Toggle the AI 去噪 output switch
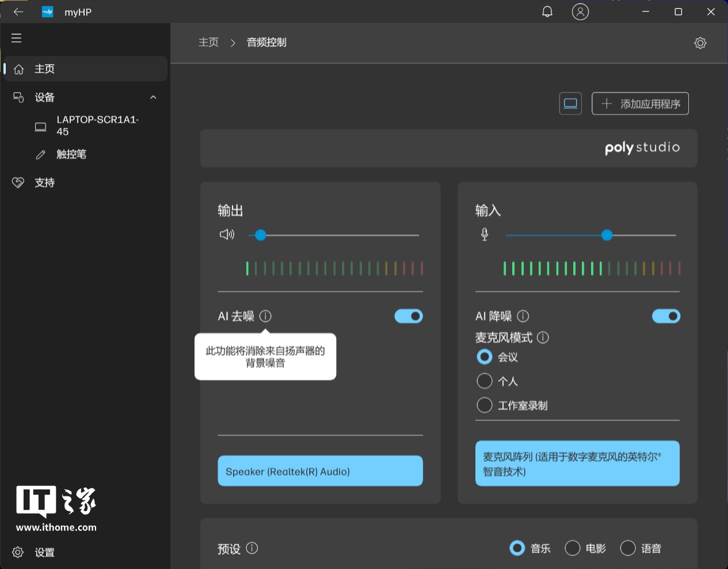 [x=409, y=316]
